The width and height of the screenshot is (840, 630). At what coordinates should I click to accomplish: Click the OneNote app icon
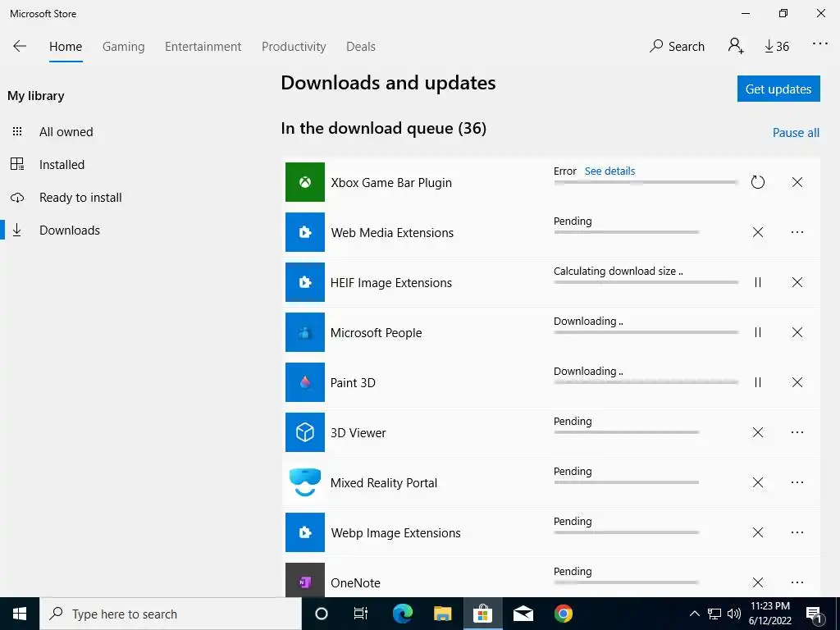point(305,580)
